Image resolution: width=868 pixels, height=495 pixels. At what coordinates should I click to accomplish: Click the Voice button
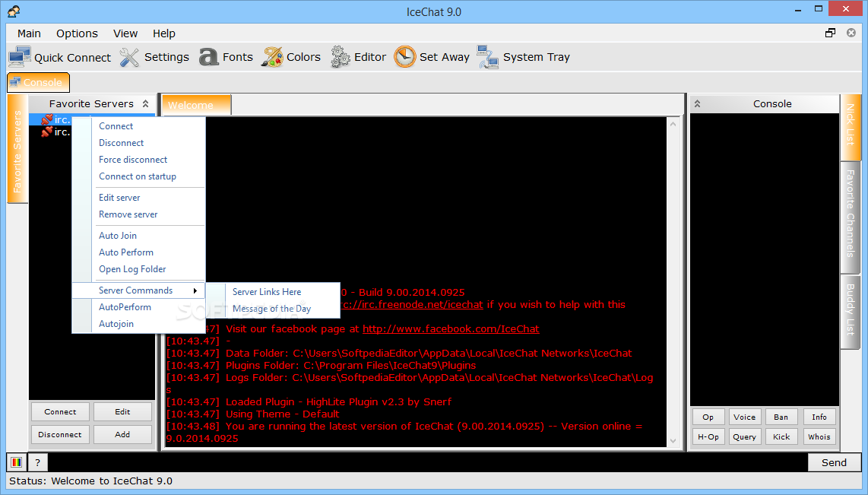pyautogui.click(x=745, y=417)
